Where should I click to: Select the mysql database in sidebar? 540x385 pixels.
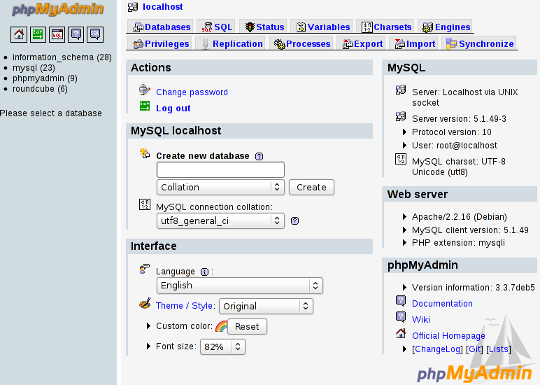pyautogui.click(x=34, y=68)
